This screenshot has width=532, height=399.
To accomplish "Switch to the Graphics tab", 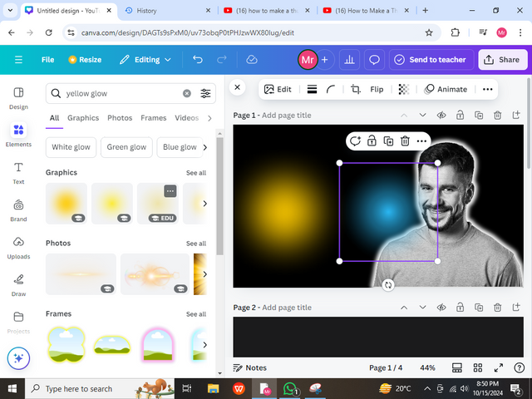I will tap(83, 118).
